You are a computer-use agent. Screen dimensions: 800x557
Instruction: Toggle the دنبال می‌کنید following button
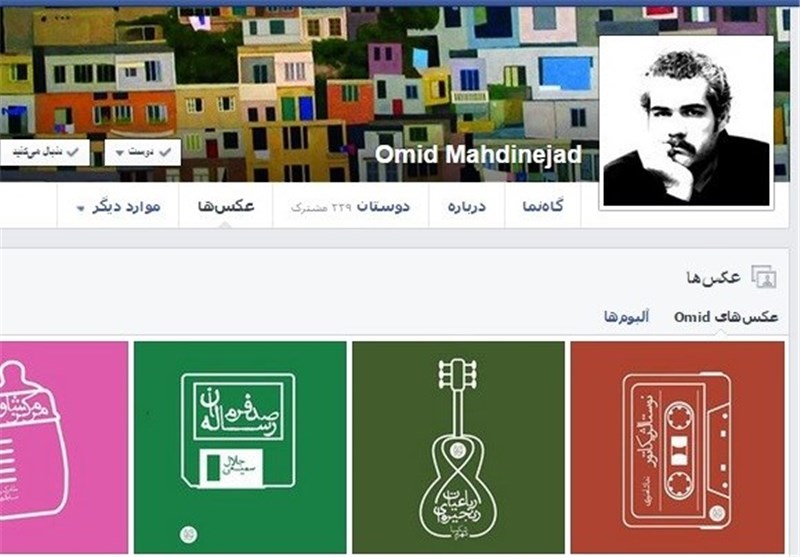point(44,153)
